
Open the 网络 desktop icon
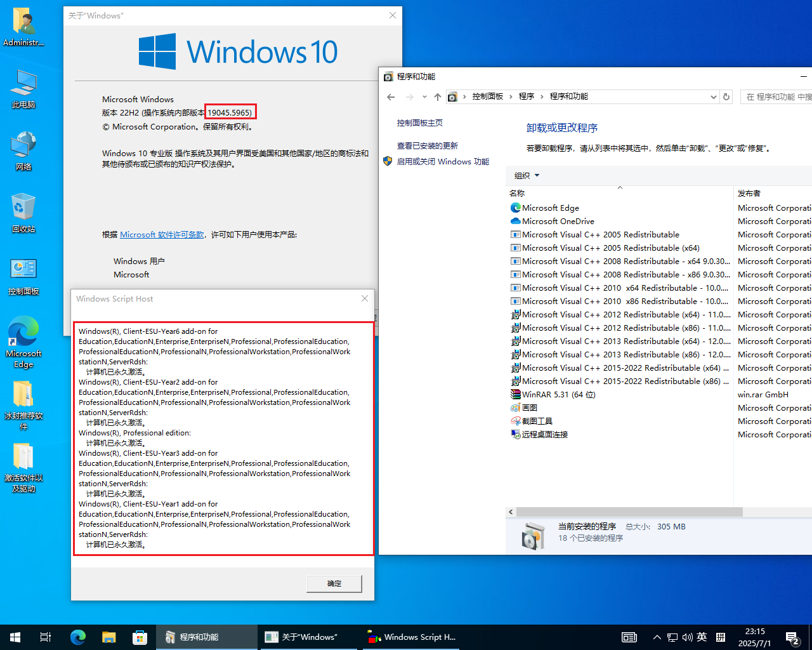pos(23,152)
